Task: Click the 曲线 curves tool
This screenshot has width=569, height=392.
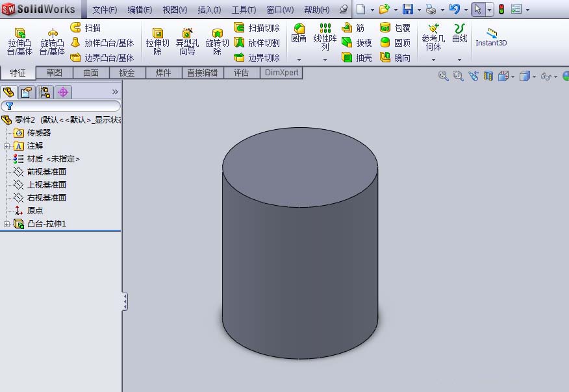Action: tap(459, 33)
